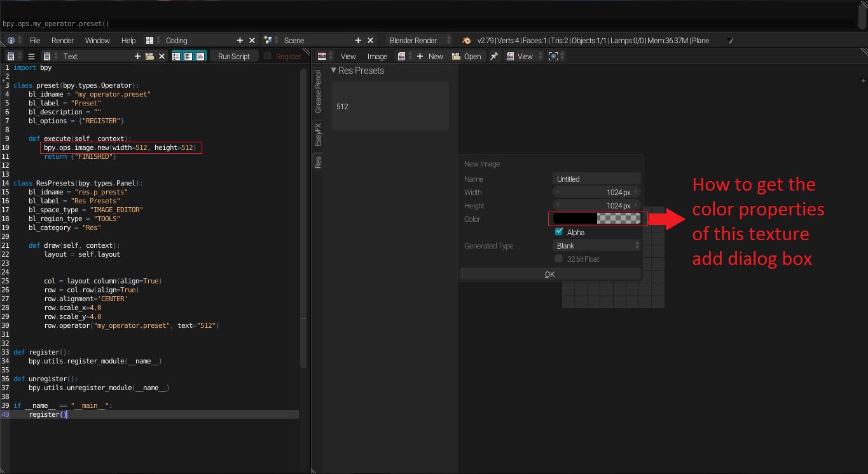Screen dimensions: 868x474
Task: Click the Open image button
Action: [x=467, y=56]
